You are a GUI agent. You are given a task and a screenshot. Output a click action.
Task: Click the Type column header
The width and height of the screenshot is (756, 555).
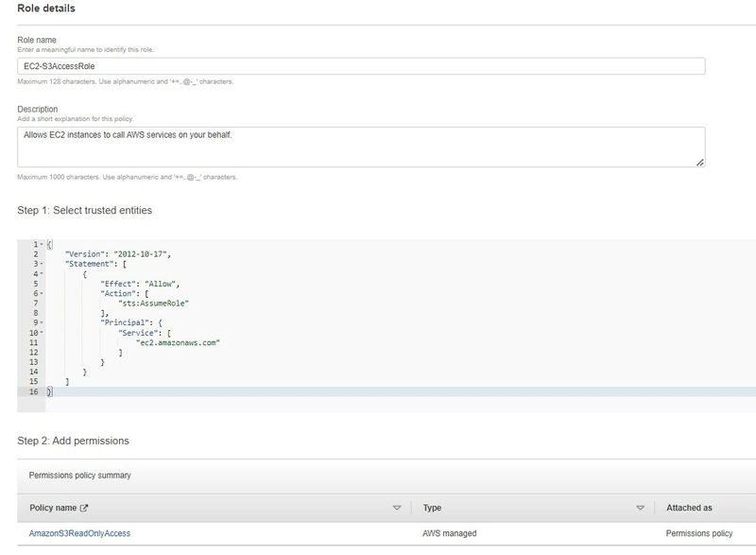[x=432, y=508]
